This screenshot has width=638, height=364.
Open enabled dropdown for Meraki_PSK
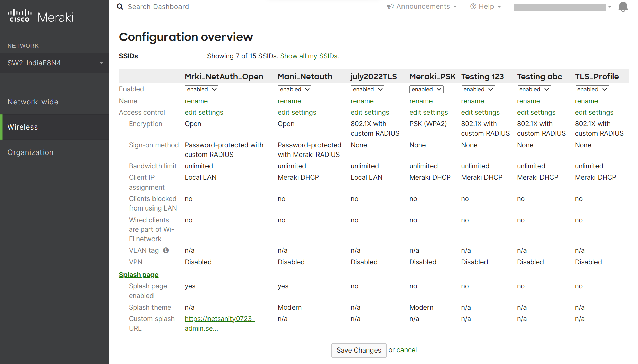tap(426, 89)
